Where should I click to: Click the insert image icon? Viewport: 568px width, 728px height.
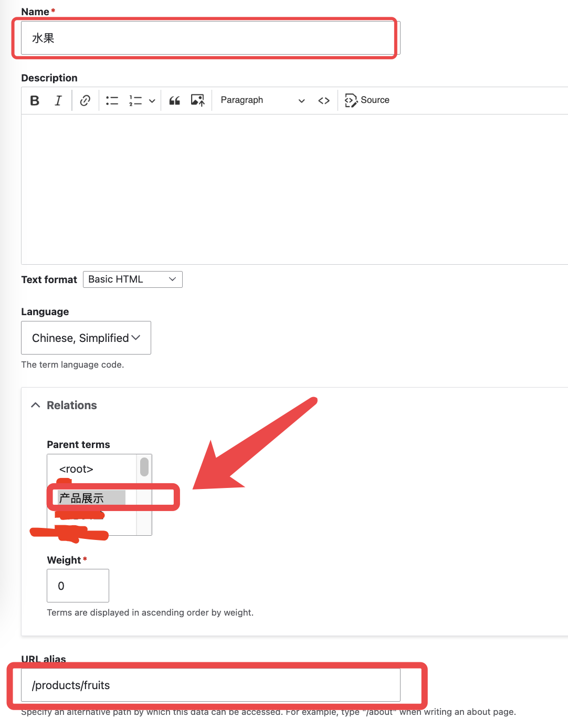coord(197,100)
